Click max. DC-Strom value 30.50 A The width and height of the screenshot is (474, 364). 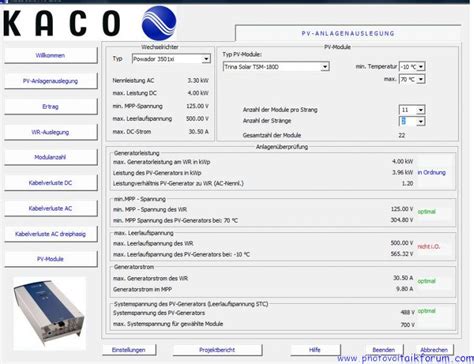pyautogui.click(x=199, y=132)
